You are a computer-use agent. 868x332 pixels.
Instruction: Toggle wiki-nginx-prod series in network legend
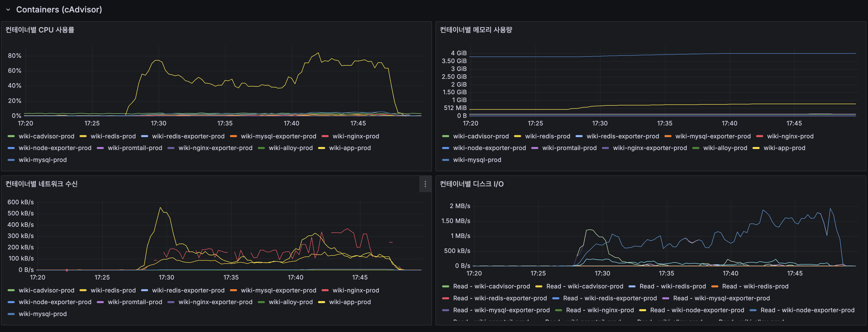pyautogui.click(x=356, y=290)
